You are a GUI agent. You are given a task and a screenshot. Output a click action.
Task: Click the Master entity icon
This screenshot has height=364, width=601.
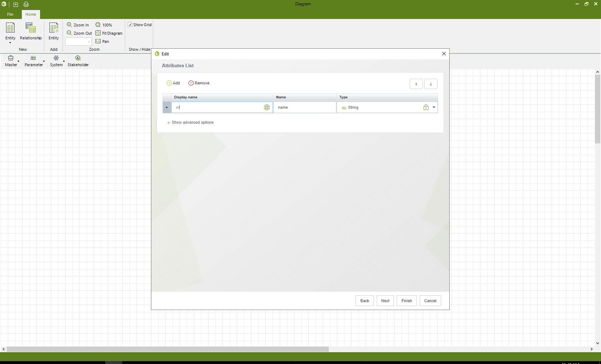pyautogui.click(x=11, y=58)
